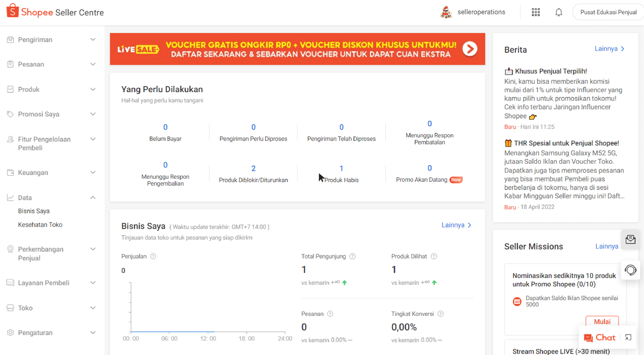
Task: Click Lainnya next to Seller Missions
Action: [x=607, y=246]
